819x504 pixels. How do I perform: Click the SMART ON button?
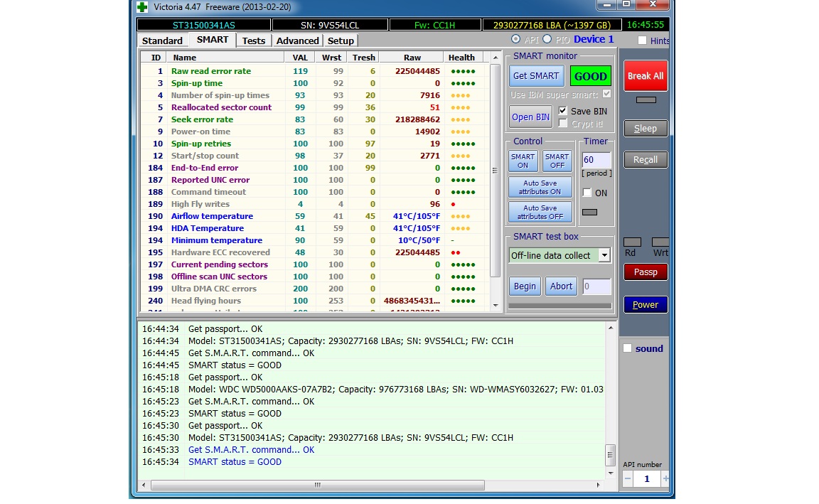tap(523, 161)
